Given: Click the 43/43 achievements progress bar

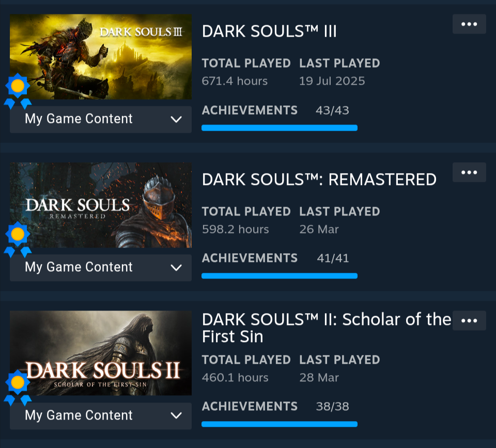Looking at the screenshot, I should (279, 128).
